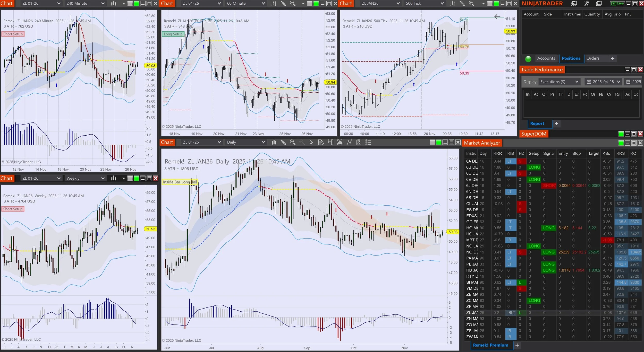Select the ZL JAN row in Market Analyzer

click(x=472, y=313)
